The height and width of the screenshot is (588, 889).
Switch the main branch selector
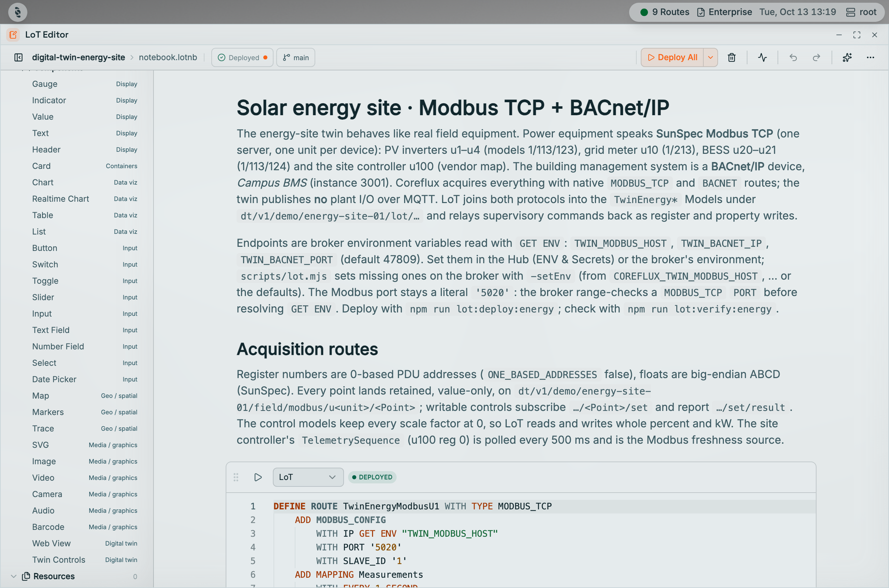[295, 57]
